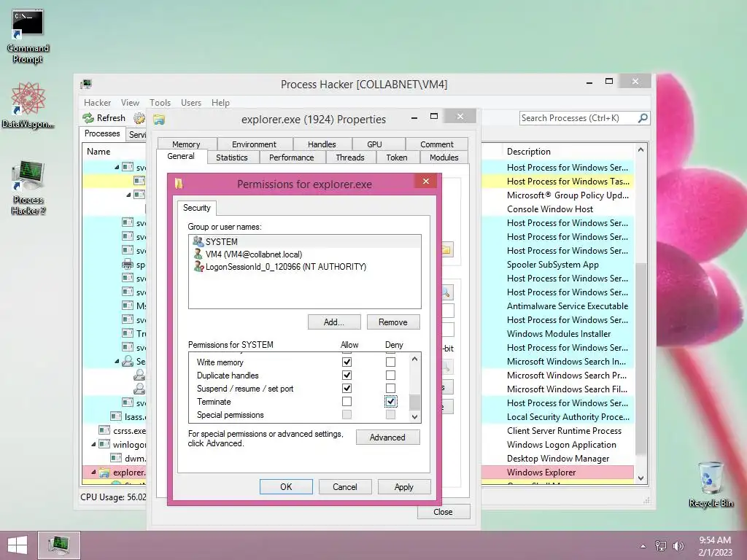Open the Users menu
The image size is (747, 560).
tap(191, 102)
